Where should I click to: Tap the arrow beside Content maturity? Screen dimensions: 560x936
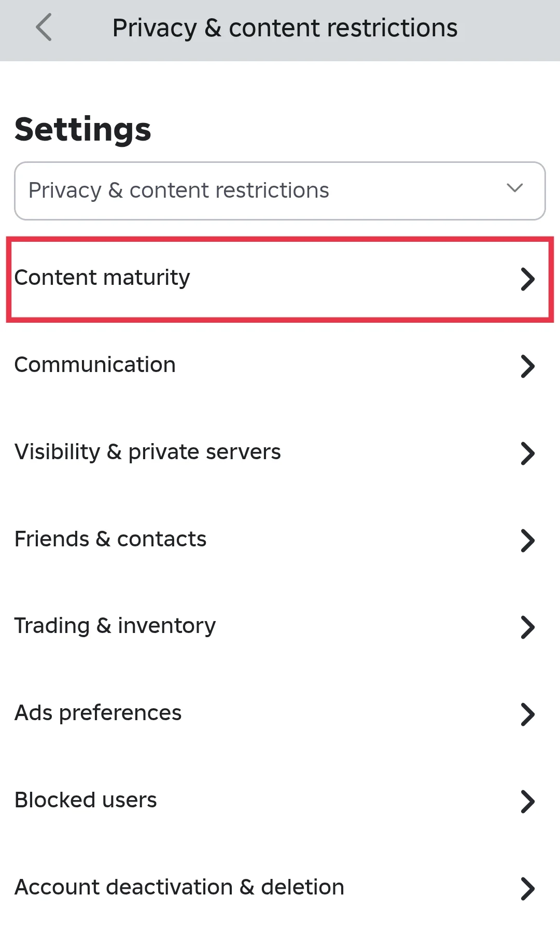pyautogui.click(x=527, y=279)
